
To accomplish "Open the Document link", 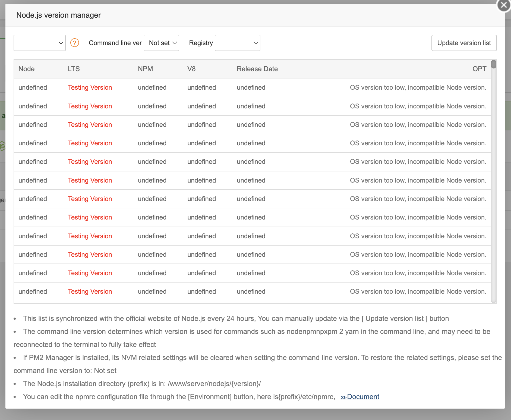I will 363,397.
